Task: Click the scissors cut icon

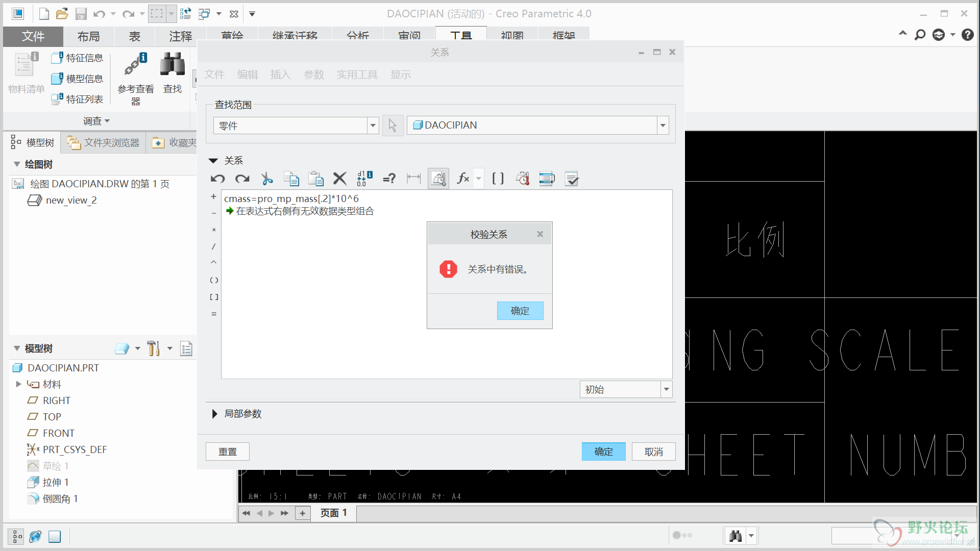Action: click(267, 179)
